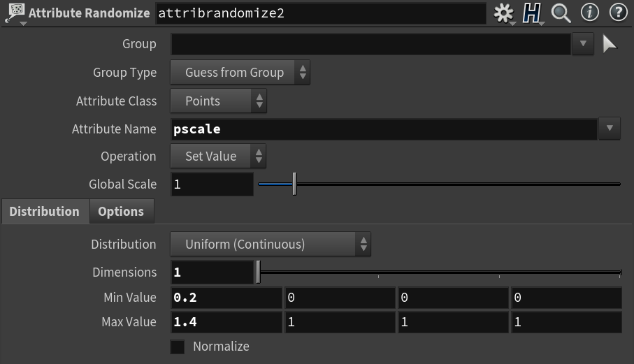Open the Operation Set Value dropdown

(x=218, y=156)
